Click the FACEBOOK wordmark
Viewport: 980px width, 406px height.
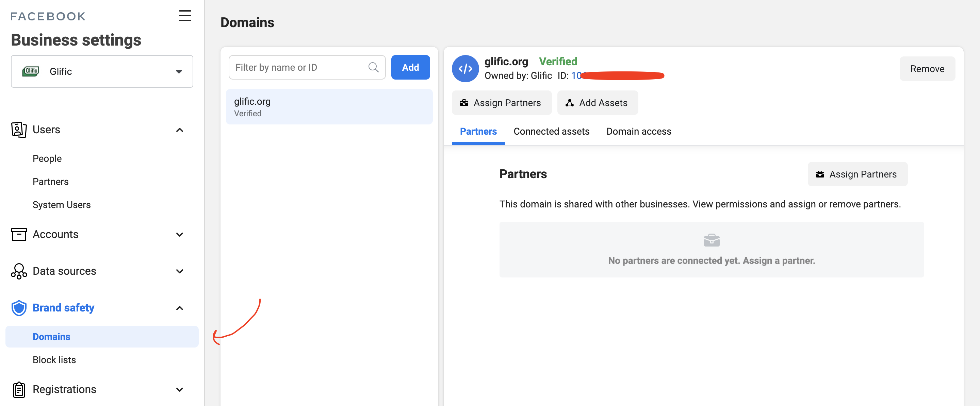point(48,16)
